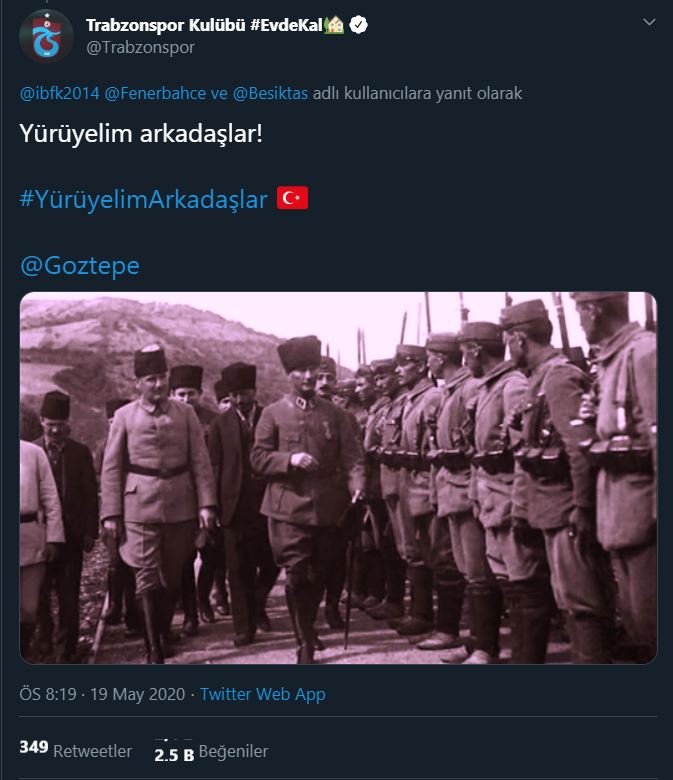Screen dimensions: 673x780
Task: Expand the tweet options chevron
Action: click(x=649, y=22)
